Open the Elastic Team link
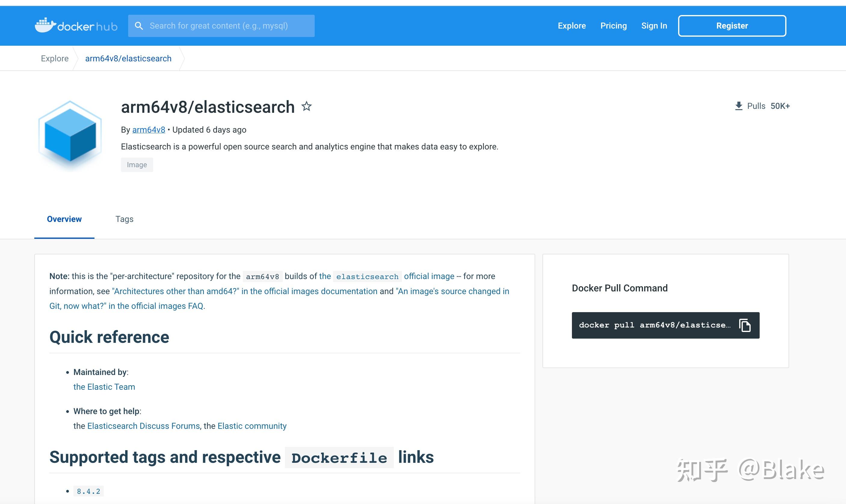Viewport: 846px width, 504px height. tap(104, 386)
